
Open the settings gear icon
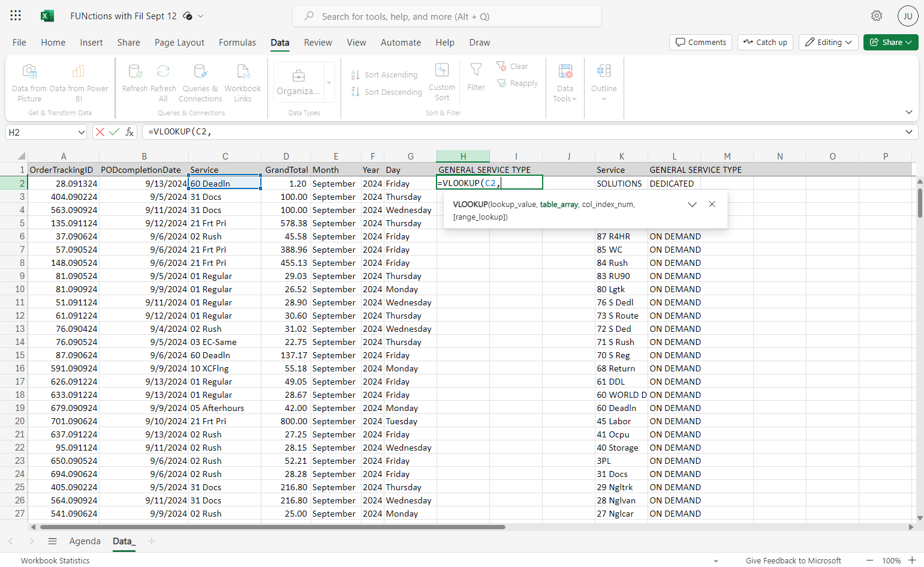click(x=877, y=16)
